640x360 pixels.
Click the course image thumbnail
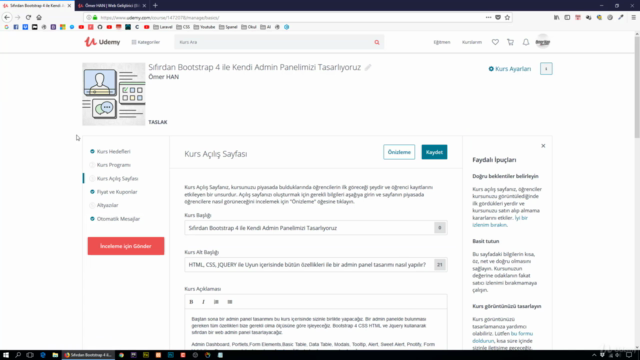point(113,94)
